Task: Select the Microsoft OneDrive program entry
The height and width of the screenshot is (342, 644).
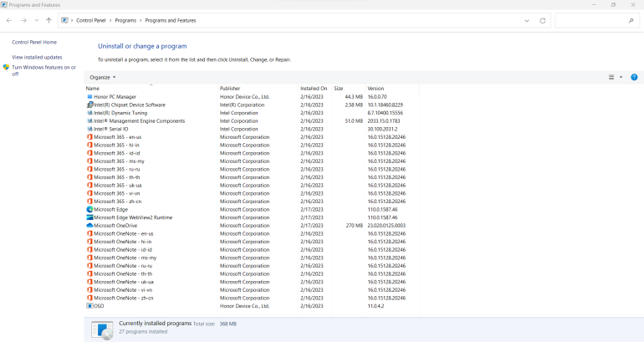Action: [115, 225]
